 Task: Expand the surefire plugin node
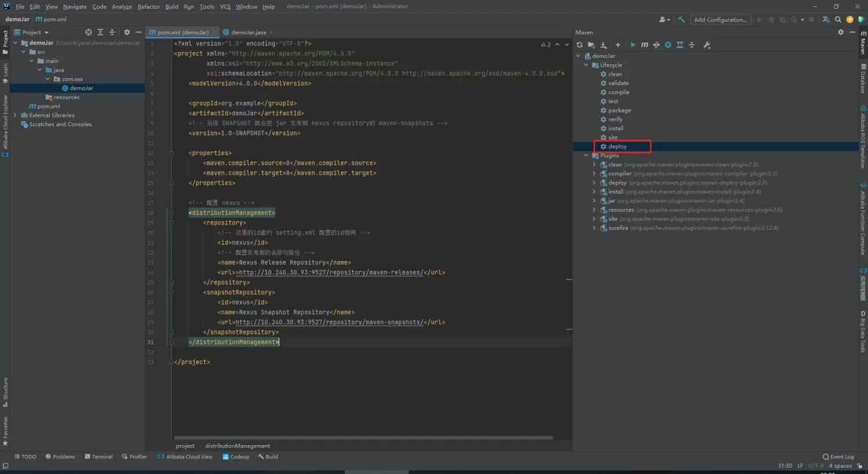pyautogui.click(x=594, y=228)
